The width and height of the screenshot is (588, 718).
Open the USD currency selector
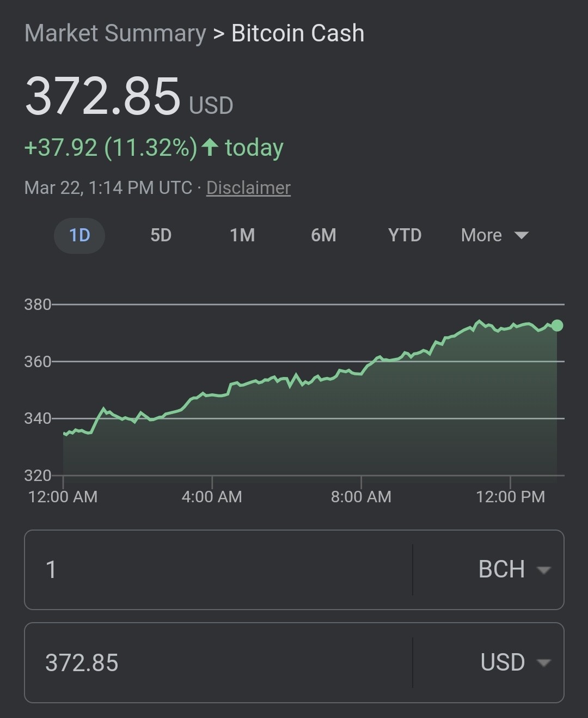[488, 663]
